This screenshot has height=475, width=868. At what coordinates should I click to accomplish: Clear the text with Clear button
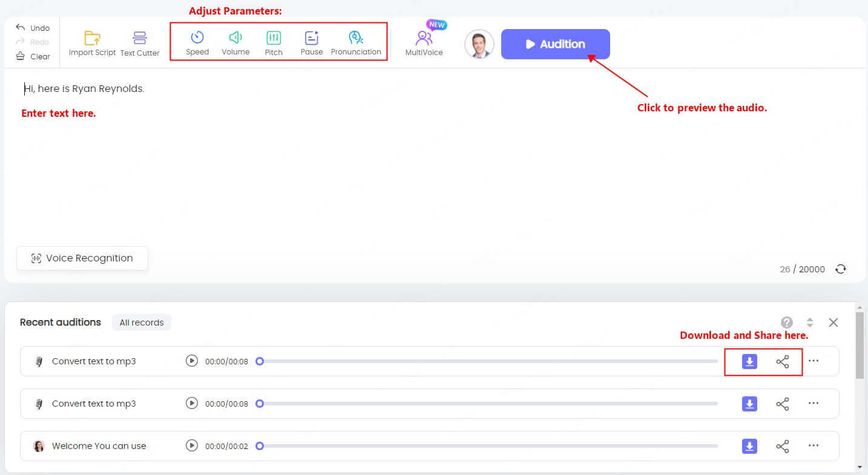[33, 56]
